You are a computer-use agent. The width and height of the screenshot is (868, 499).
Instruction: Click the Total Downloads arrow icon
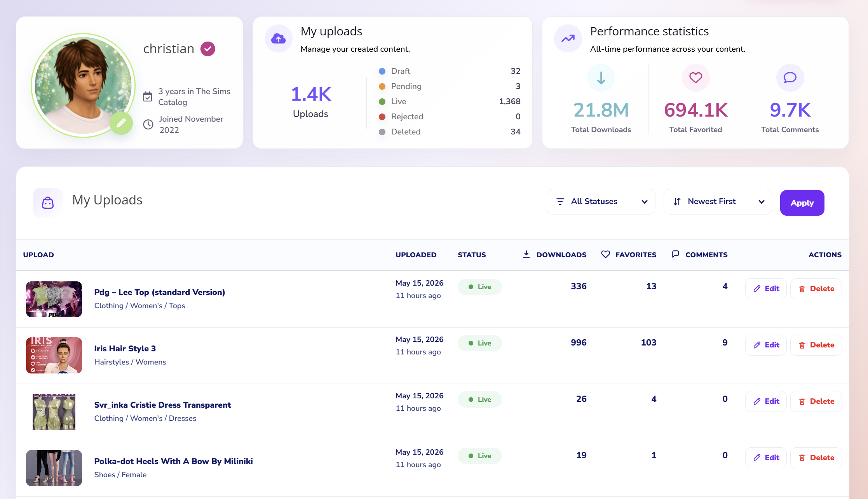click(x=601, y=78)
